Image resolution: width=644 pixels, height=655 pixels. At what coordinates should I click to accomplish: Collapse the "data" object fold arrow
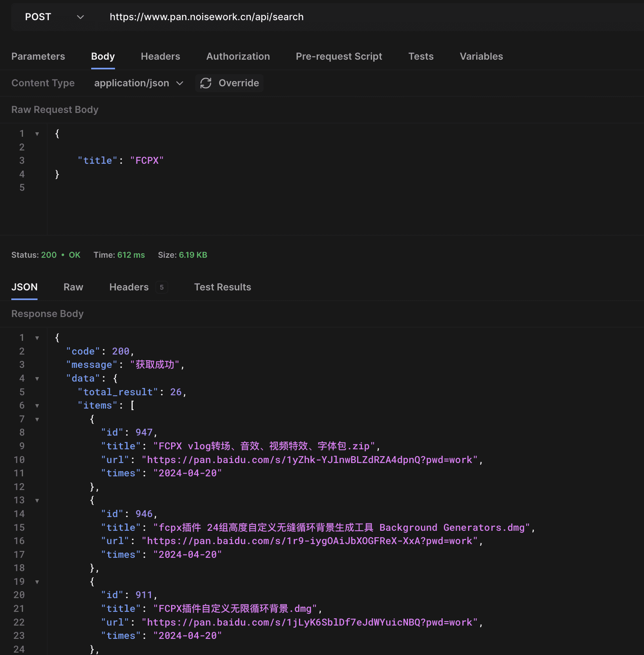point(37,379)
